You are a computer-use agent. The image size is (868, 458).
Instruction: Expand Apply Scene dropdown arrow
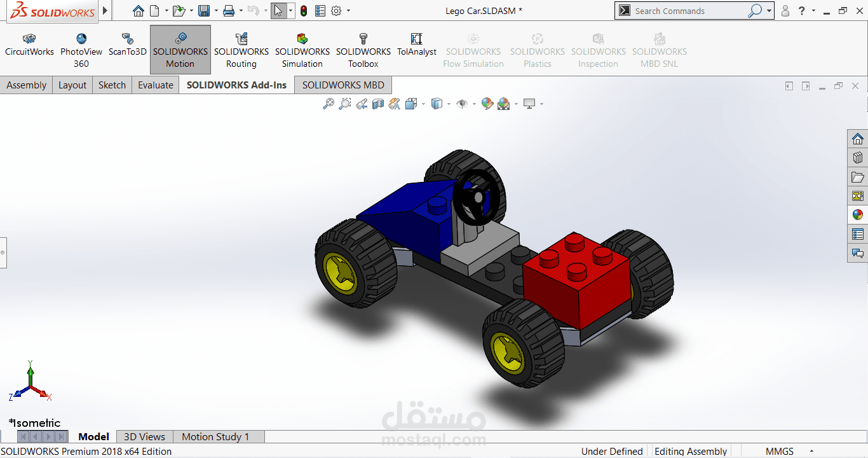tap(516, 104)
